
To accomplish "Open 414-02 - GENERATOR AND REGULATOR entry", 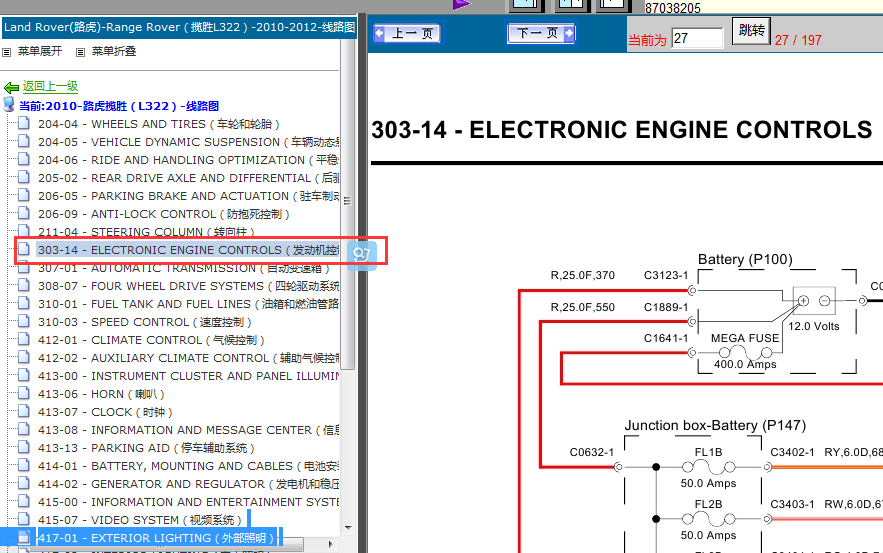I will (x=188, y=484).
